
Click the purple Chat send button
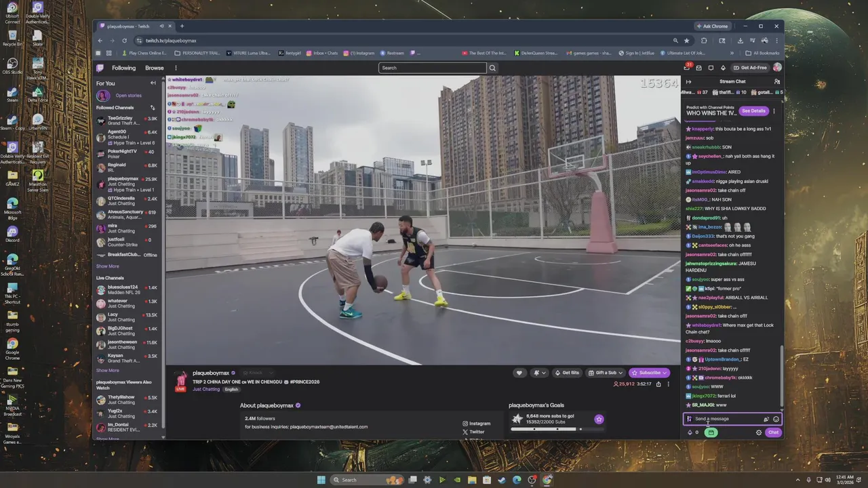point(773,432)
